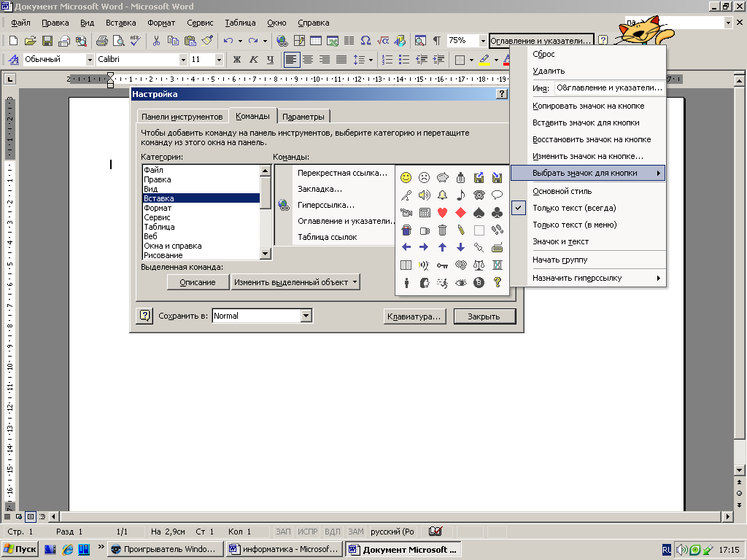This screenshot has width=747, height=560.
Task: Select the balance scales icon
Action: (479, 265)
